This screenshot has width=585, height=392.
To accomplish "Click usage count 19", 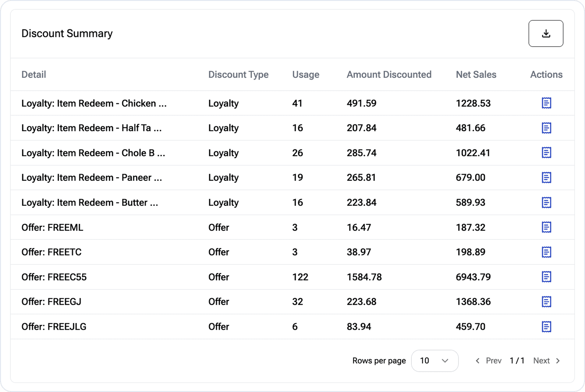I will (x=297, y=178).
